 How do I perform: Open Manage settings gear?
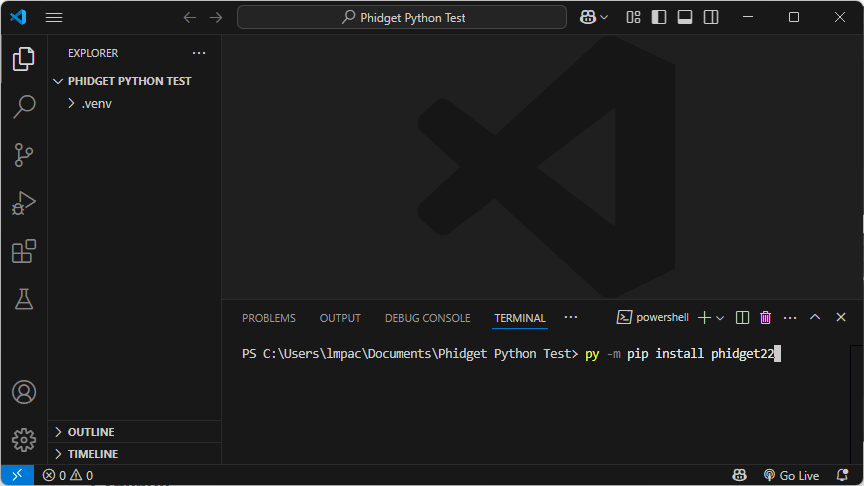coord(24,440)
